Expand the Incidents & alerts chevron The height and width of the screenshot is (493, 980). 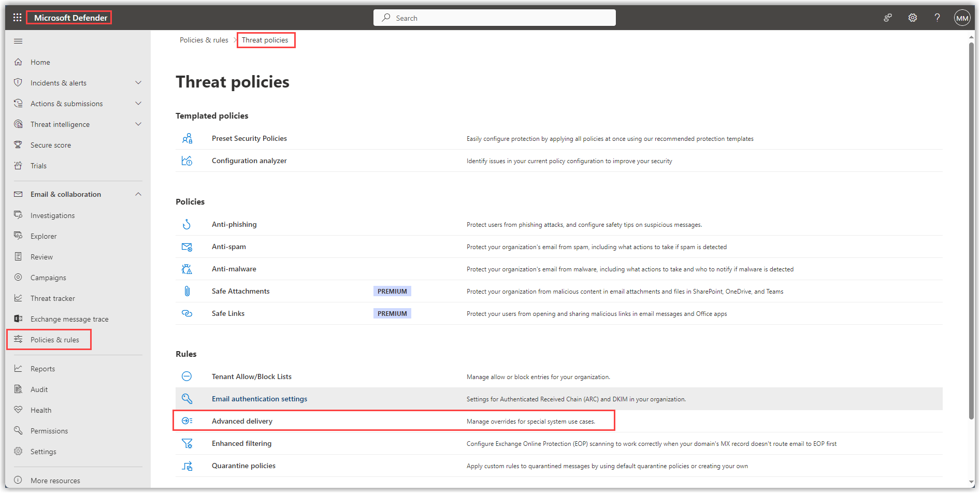[138, 83]
